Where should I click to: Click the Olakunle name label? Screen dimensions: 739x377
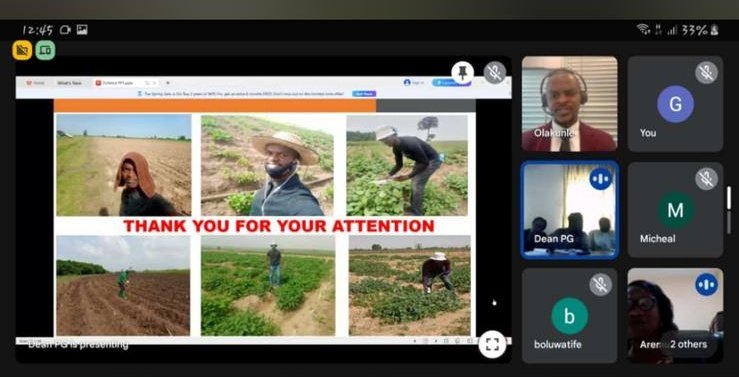pyautogui.click(x=554, y=133)
